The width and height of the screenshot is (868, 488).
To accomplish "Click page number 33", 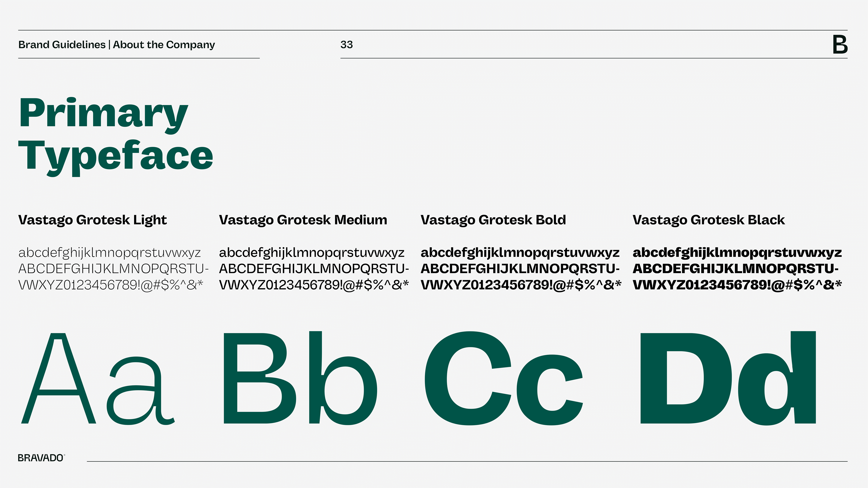I will tap(346, 45).
